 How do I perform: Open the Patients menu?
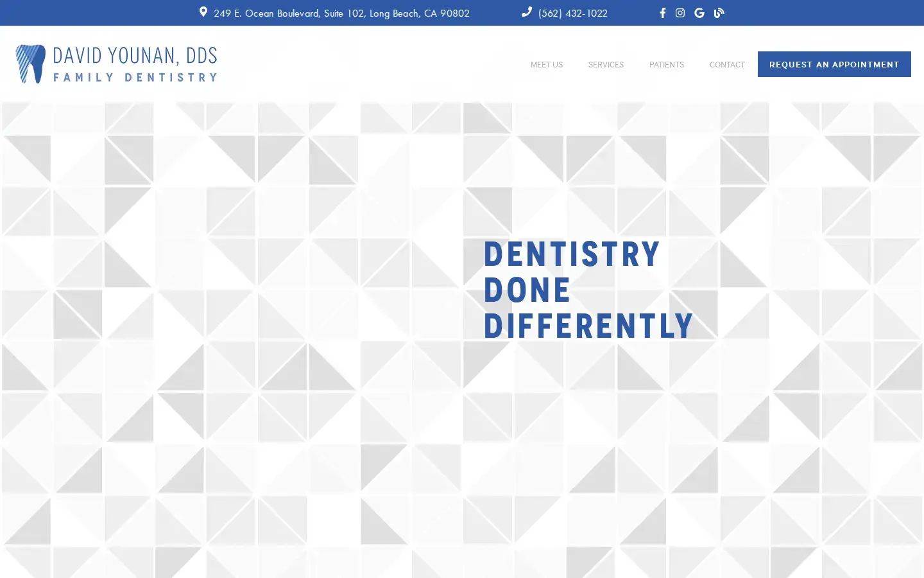667,65
